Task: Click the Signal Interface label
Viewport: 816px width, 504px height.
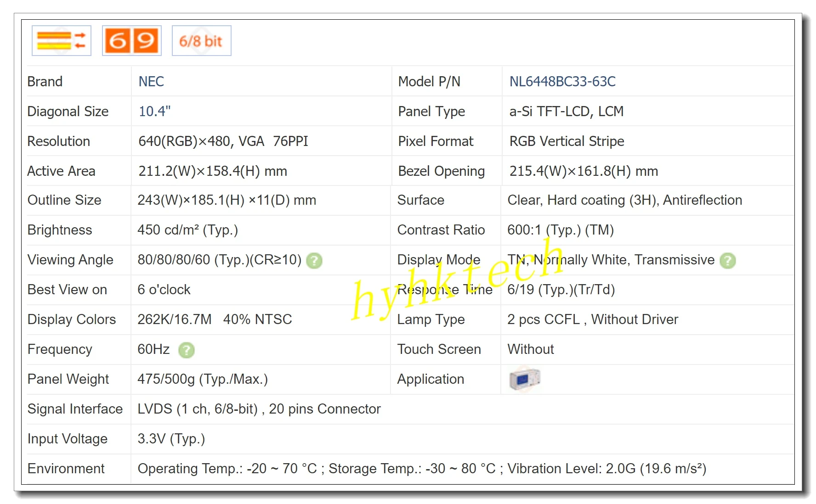Action: [x=75, y=409]
